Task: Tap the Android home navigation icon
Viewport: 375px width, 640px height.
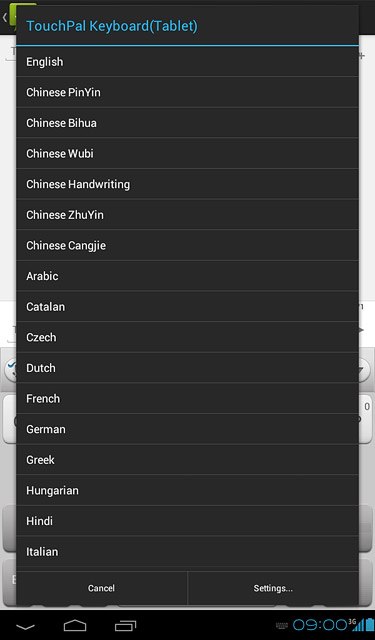Action: tap(75, 626)
